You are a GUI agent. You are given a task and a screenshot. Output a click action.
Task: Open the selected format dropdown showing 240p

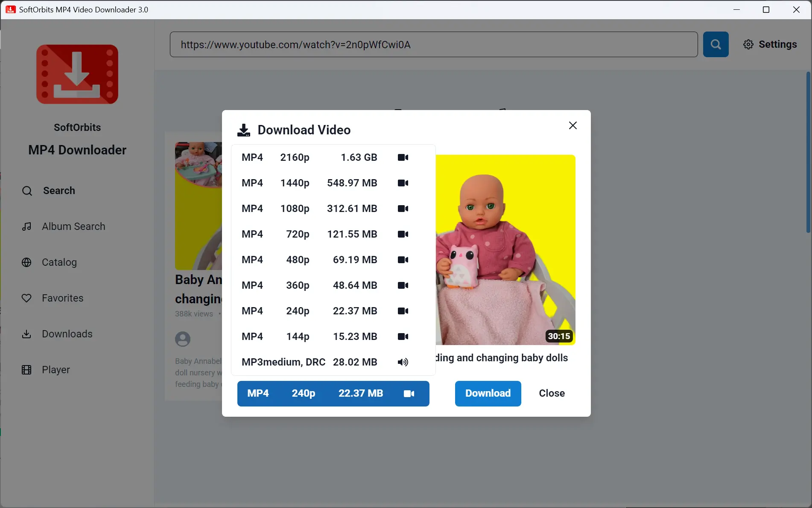tap(333, 393)
